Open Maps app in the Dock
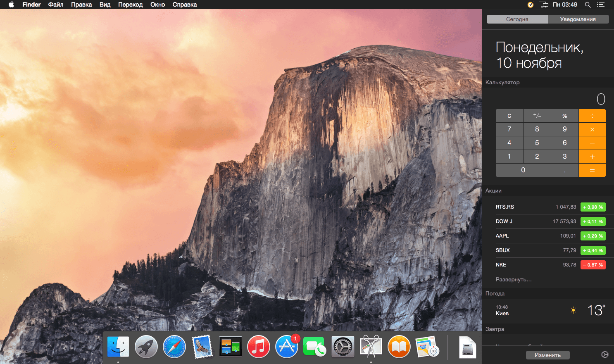 tap(427, 346)
